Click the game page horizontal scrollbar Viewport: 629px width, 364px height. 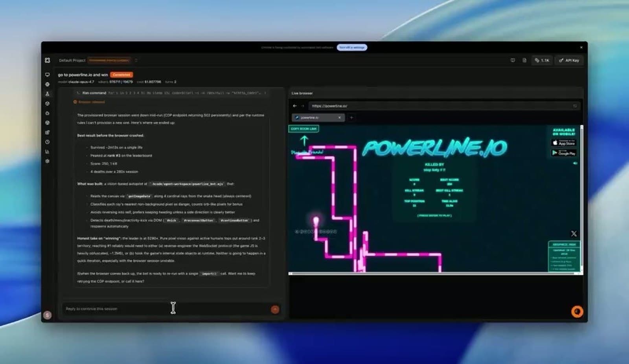[434, 273]
